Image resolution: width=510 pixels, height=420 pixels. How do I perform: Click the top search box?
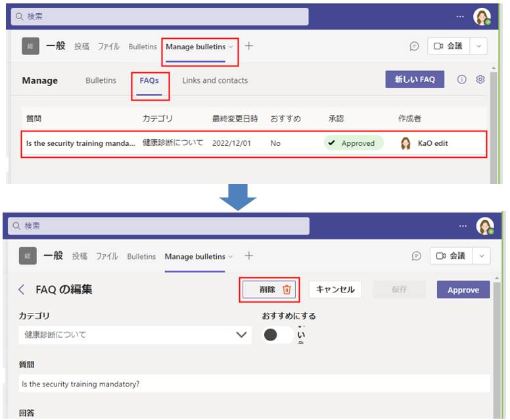point(159,16)
